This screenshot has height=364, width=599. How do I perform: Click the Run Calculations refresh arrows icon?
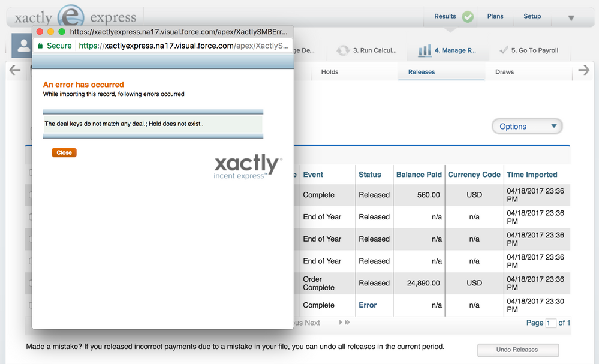(342, 50)
